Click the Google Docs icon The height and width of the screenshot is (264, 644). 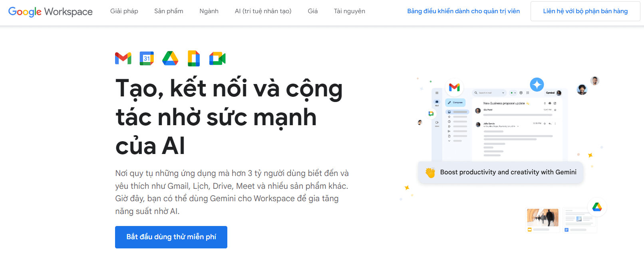pyautogui.click(x=194, y=58)
